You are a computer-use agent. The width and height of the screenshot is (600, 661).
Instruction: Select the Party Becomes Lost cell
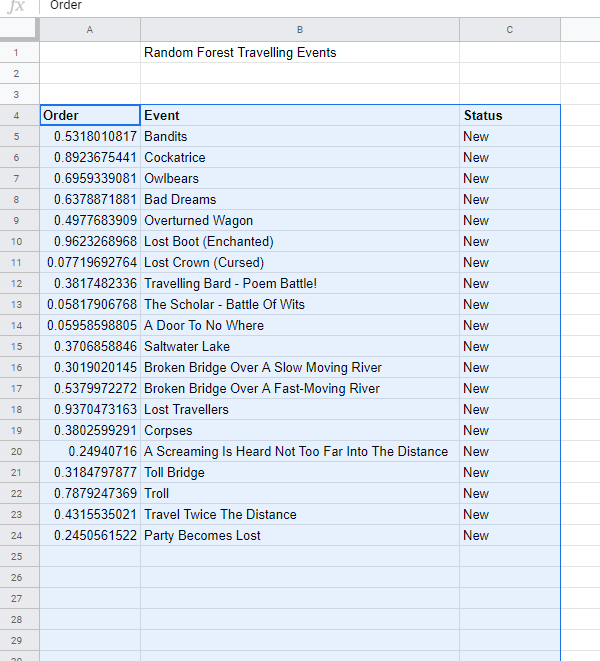(x=300, y=535)
